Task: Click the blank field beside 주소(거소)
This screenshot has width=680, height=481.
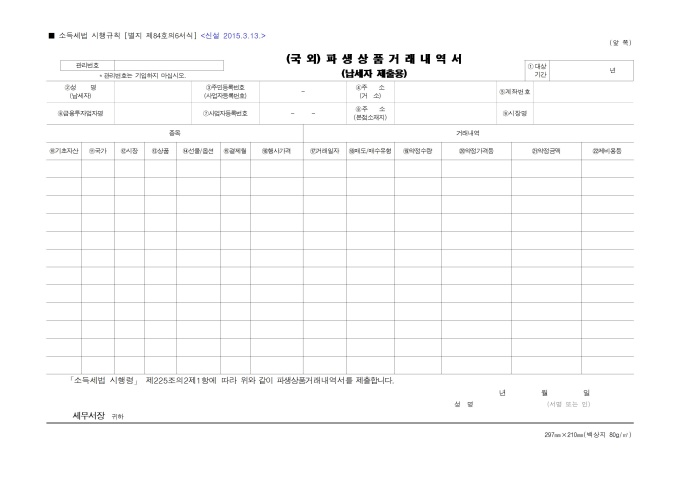Action: pos(445,92)
